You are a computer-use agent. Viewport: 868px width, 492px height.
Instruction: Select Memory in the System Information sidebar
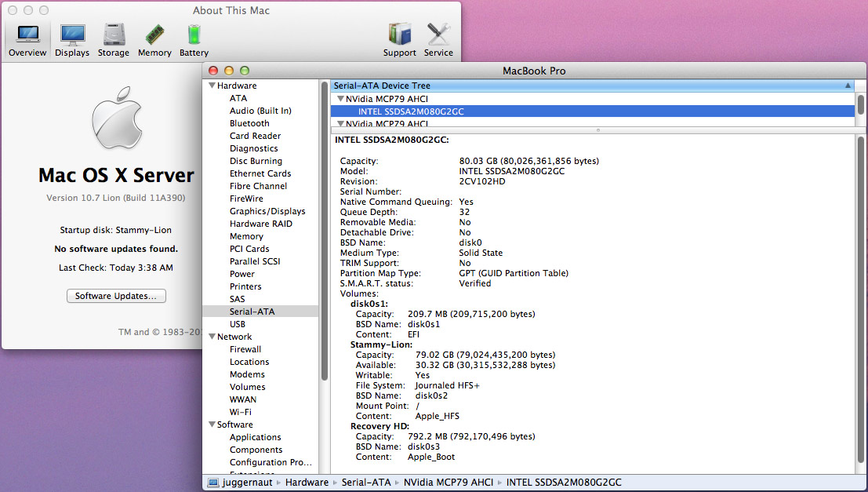click(246, 236)
